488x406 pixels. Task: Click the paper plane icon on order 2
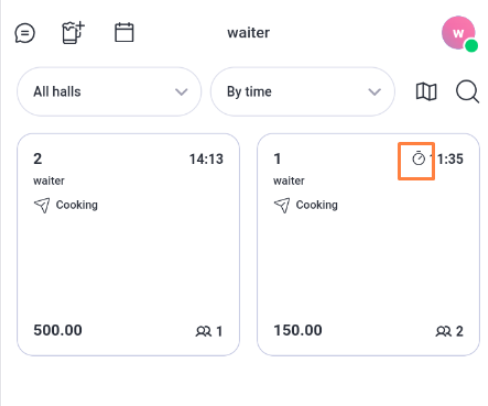(42, 205)
